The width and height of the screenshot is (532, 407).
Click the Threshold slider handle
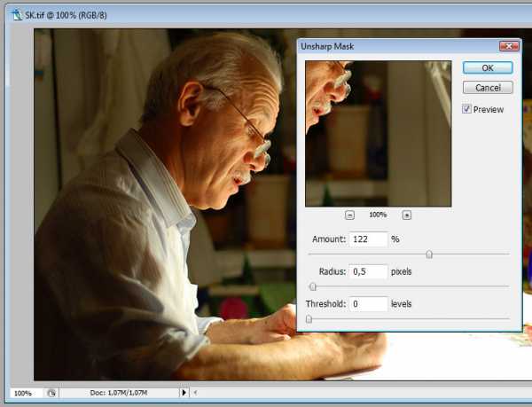[309, 319]
